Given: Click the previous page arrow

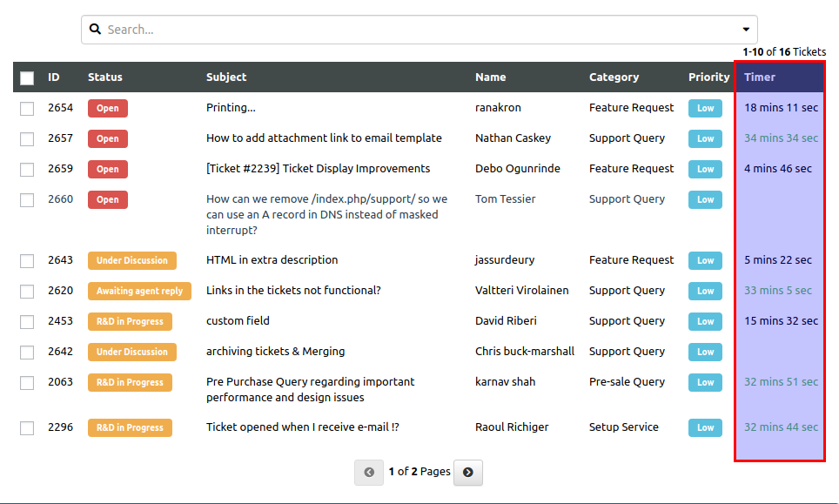Looking at the screenshot, I should coord(369,473).
